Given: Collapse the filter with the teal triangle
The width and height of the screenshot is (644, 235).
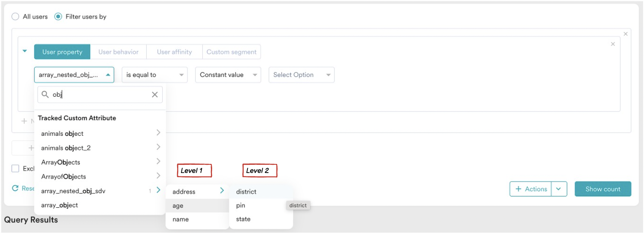Looking at the screenshot, I should coord(25,51).
